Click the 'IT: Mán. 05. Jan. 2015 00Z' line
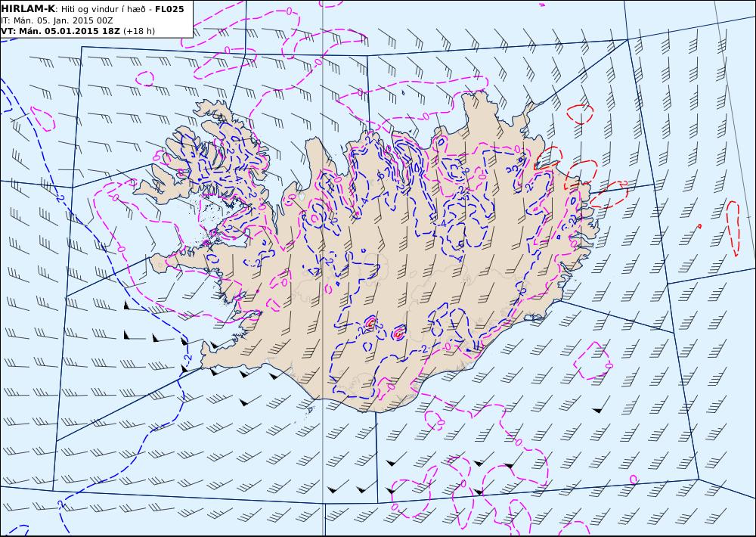This screenshot has height=537, width=756. click(57, 20)
